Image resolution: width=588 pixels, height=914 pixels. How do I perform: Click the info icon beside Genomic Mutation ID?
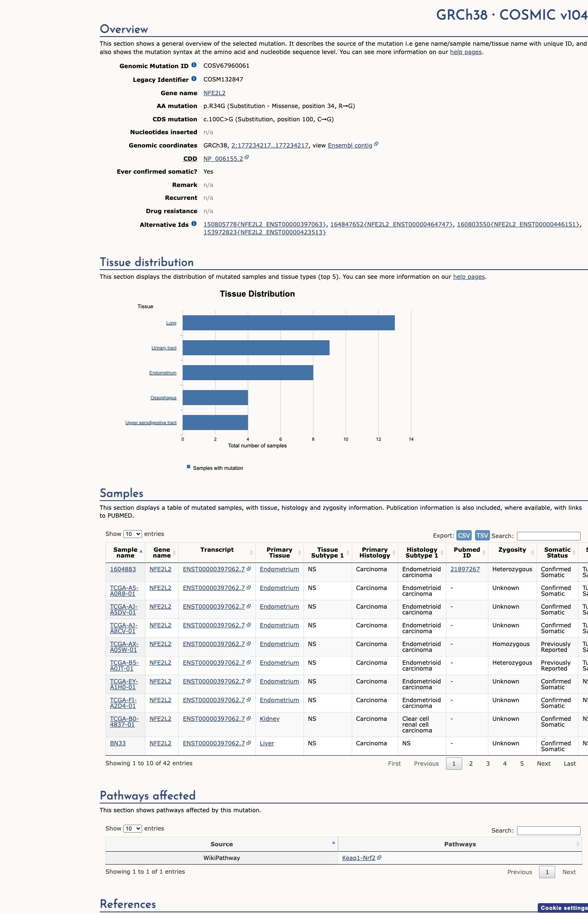coord(194,65)
